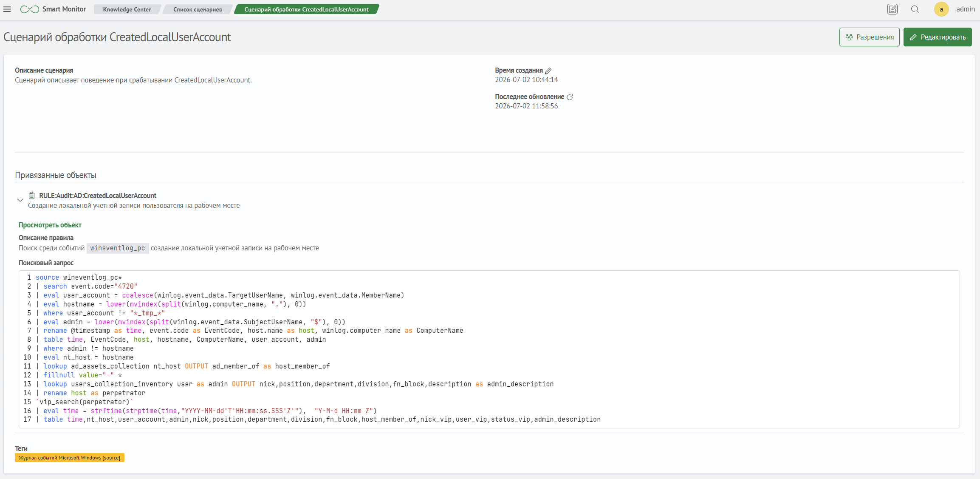Click the rule subtitle Создание локальной учетной записи

(134, 206)
